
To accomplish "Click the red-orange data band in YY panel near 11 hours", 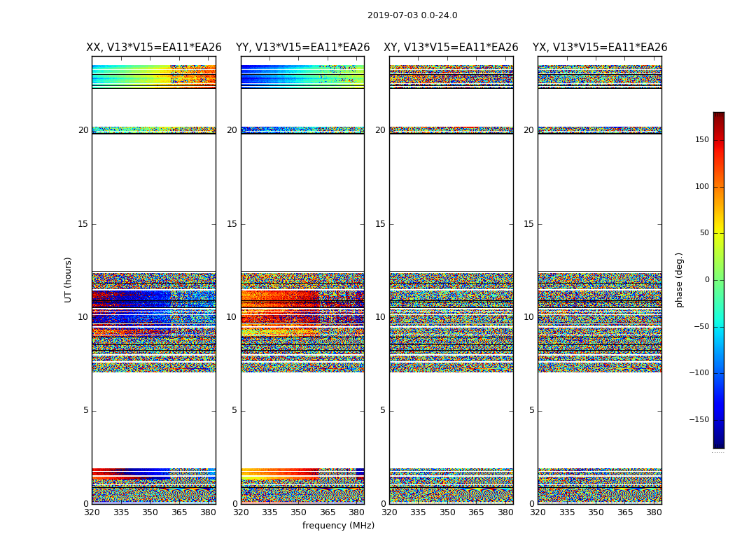I will click(x=280, y=297).
